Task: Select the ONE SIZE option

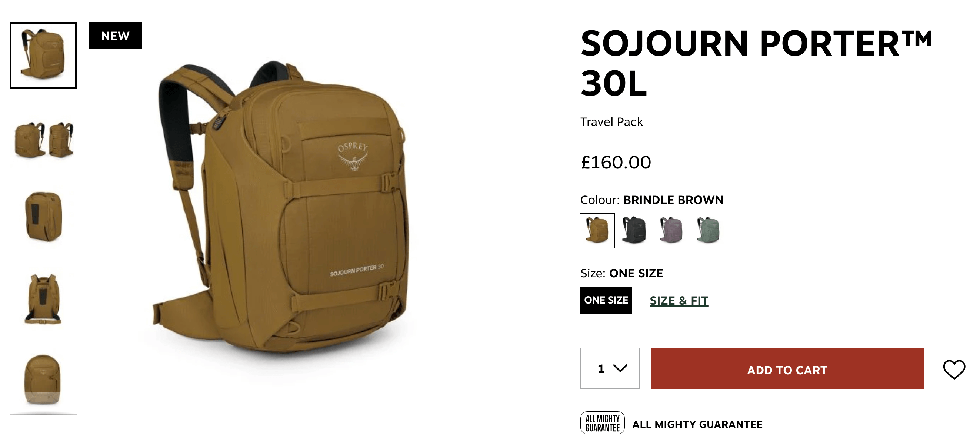Action: pyautogui.click(x=606, y=300)
